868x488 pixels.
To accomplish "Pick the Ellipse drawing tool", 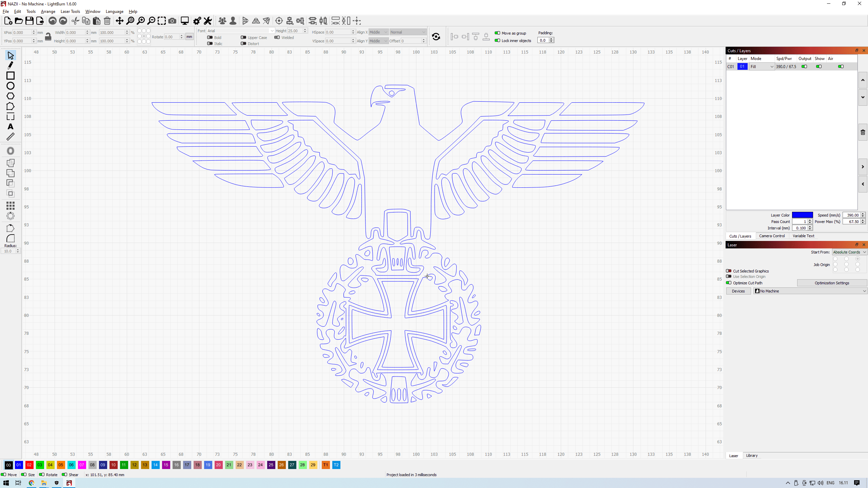I will [11, 86].
